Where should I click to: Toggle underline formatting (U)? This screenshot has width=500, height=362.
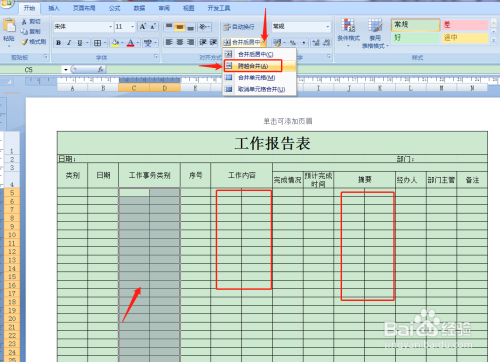80,43
